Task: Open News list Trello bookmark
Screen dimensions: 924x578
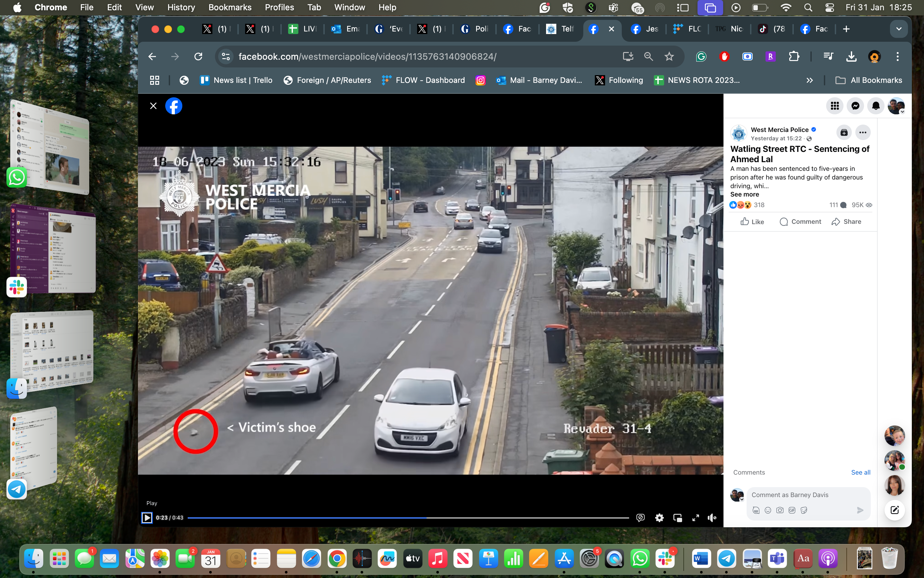Action: click(236, 80)
